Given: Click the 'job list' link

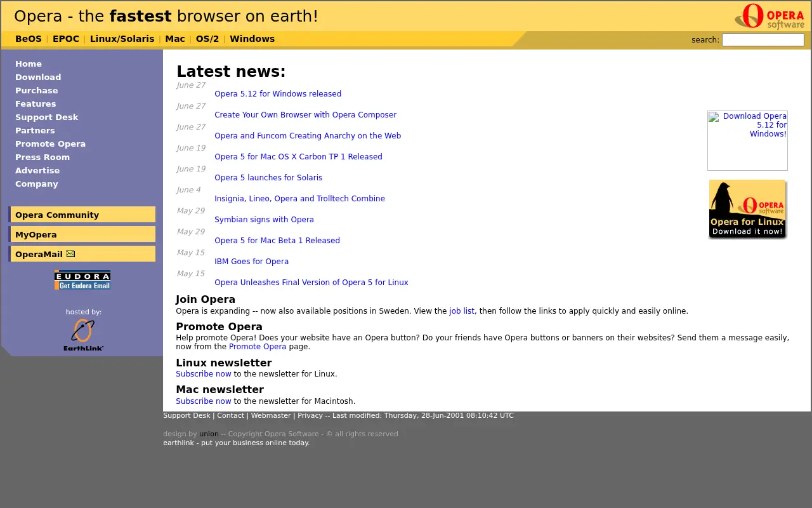Looking at the screenshot, I should (462, 311).
